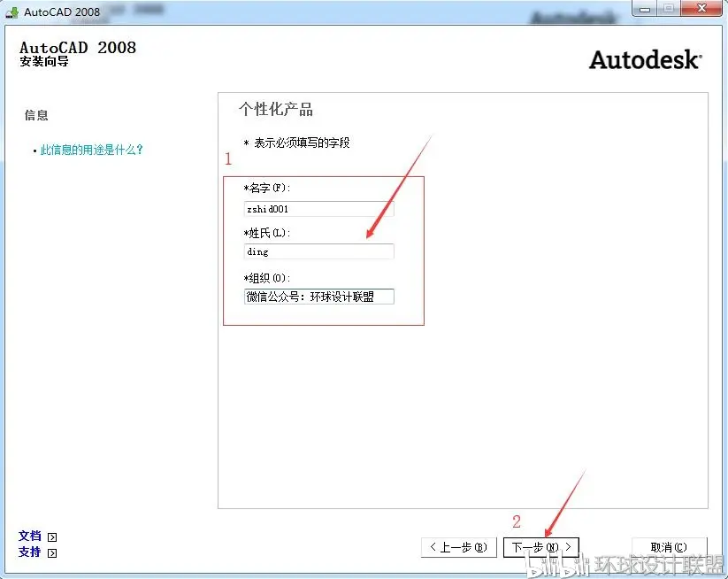Continue with the 下一步(N) button
The image size is (728, 579).
coord(540,547)
